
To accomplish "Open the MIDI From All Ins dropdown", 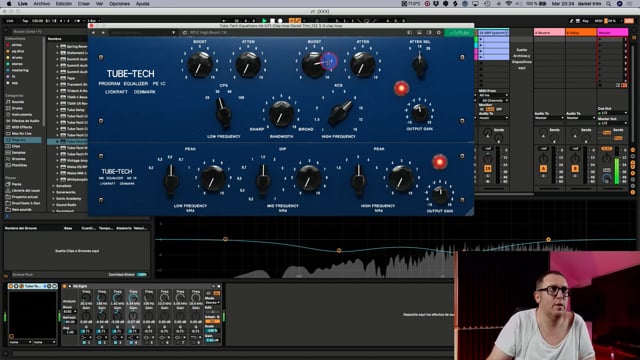I will point(493,96).
